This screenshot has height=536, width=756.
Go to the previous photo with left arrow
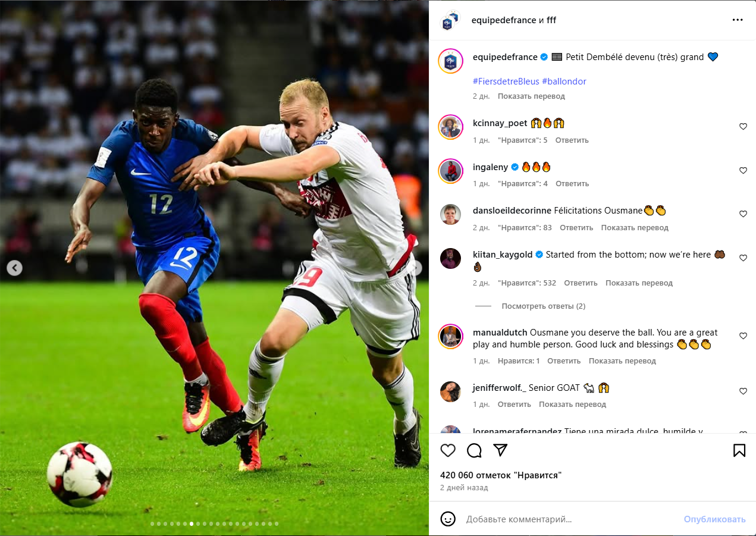tap(15, 268)
